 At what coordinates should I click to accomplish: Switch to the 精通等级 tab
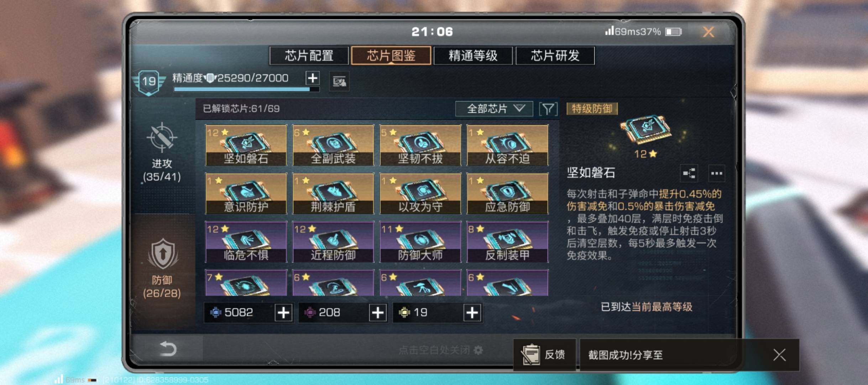click(473, 56)
